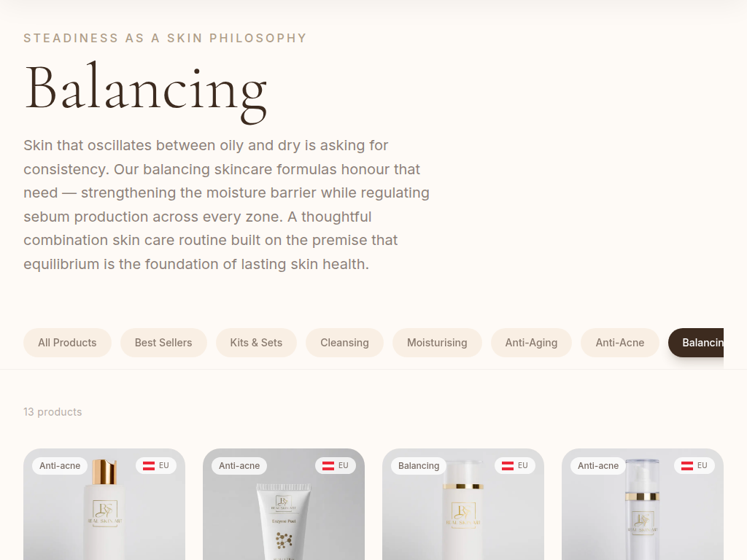Open the gold-capped bottle product image

(x=104, y=518)
